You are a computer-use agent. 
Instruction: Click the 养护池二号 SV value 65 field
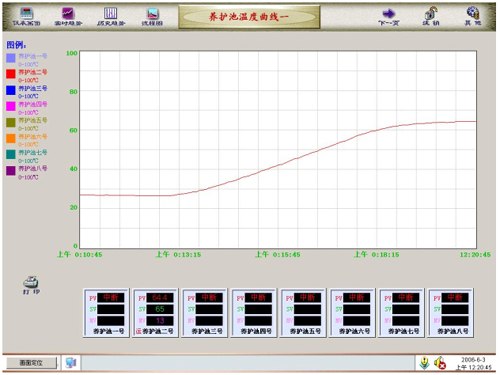point(160,309)
